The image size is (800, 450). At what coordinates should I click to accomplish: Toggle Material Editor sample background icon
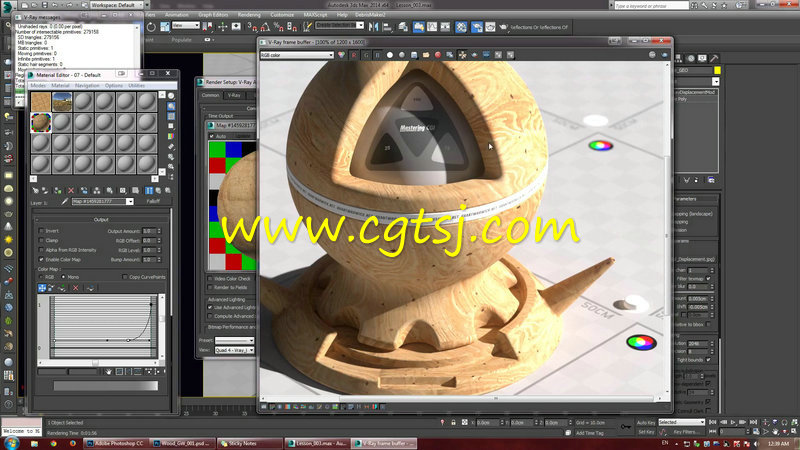click(x=171, y=116)
